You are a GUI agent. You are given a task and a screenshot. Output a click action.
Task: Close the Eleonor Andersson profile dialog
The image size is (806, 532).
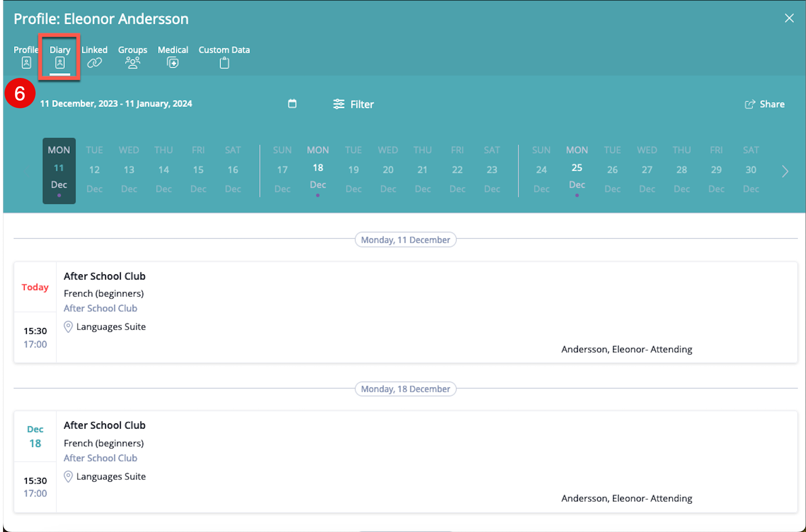[789, 18]
